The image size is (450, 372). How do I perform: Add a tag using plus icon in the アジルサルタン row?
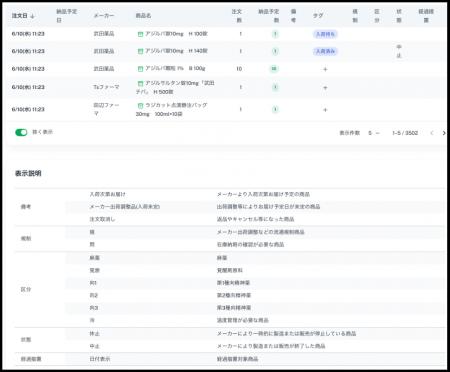pos(325,88)
